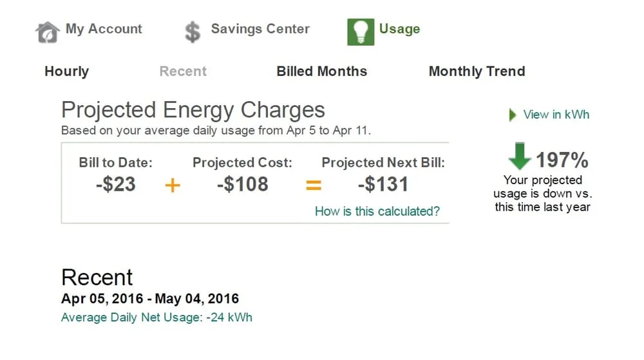The image size is (644, 360).
Task: Click the My Account house icon
Action: point(47,32)
